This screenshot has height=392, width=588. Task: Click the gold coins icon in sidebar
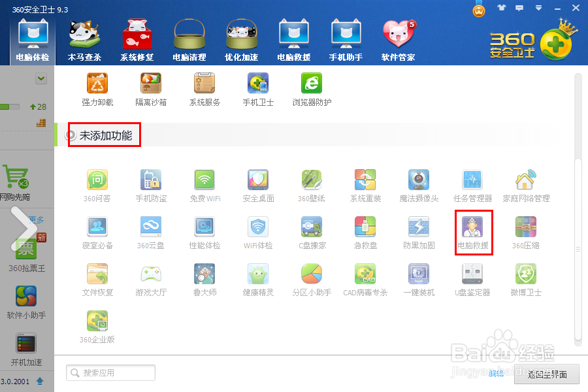pyautogui.click(x=41, y=123)
